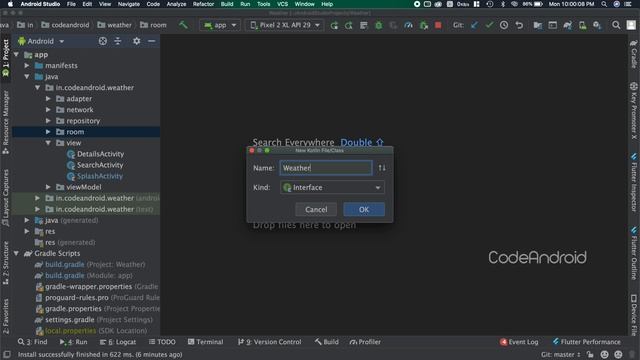Show Git history clock icon
This screenshot has width=640, height=360.
(x=504, y=25)
